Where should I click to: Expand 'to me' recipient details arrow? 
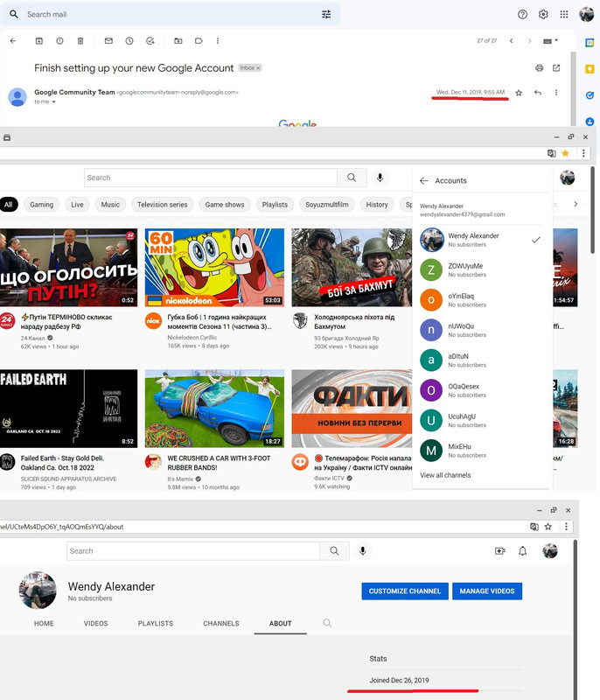pyautogui.click(x=53, y=101)
